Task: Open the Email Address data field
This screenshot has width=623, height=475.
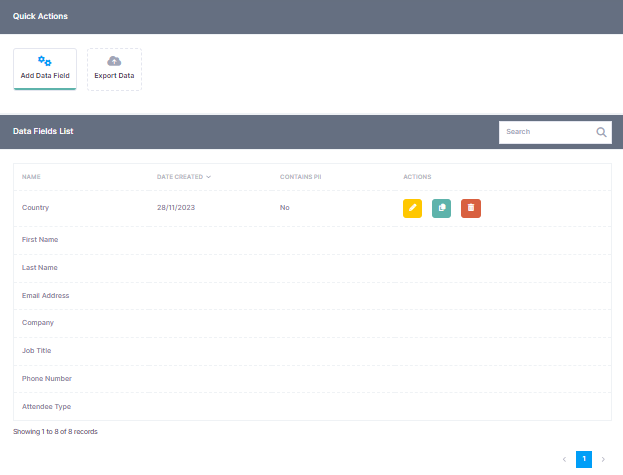Action: (x=45, y=296)
